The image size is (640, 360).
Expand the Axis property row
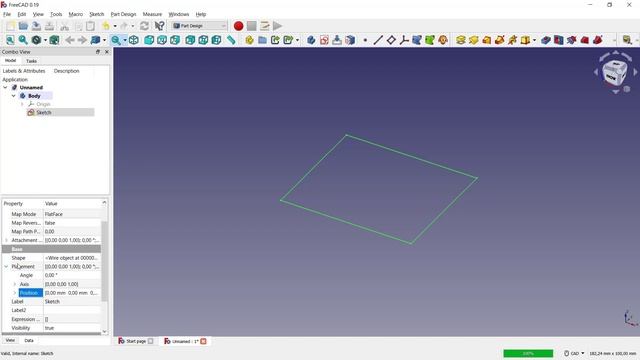pyautogui.click(x=15, y=284)
